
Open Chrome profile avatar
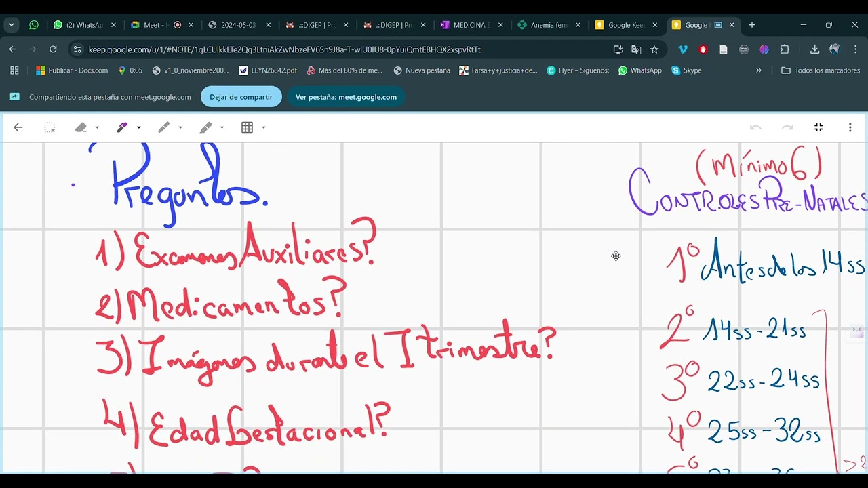point(835,49)
